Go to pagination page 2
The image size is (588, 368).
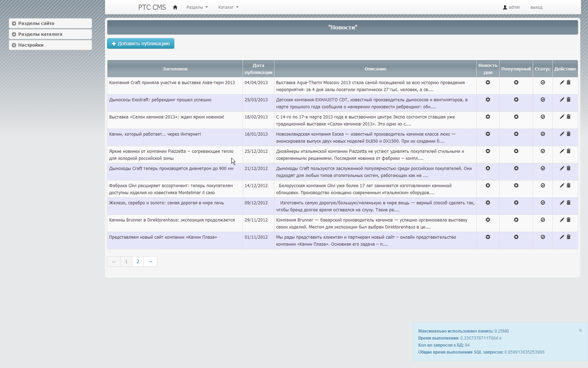pos(138,261)
